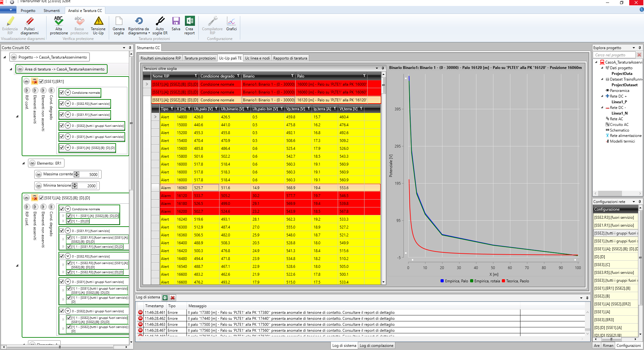Toggle 0 - [SSE2.R3].[fuori servizio] checkbox under ER1
The width and height of the screenshot is (644, 350).
click(x=62, y=104)
